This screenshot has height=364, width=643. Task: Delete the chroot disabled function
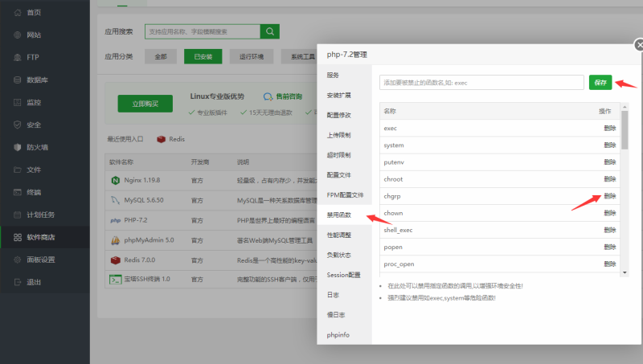coord(610,179)
